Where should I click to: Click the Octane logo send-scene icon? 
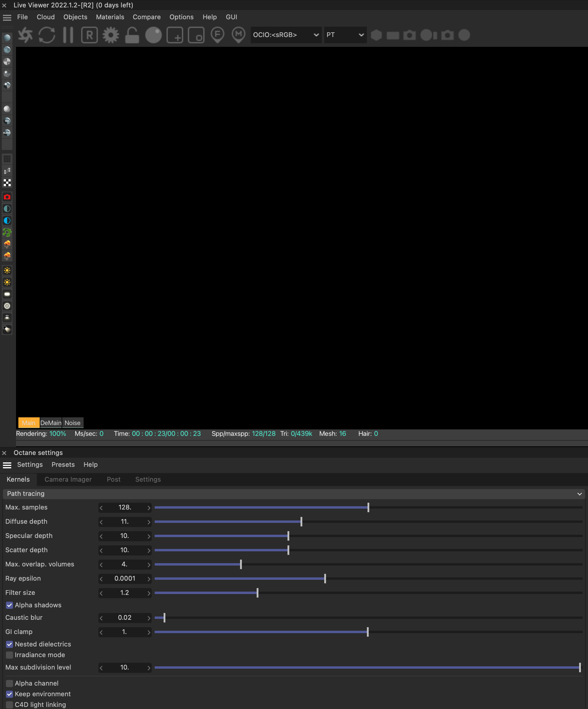tap(26, 35)
